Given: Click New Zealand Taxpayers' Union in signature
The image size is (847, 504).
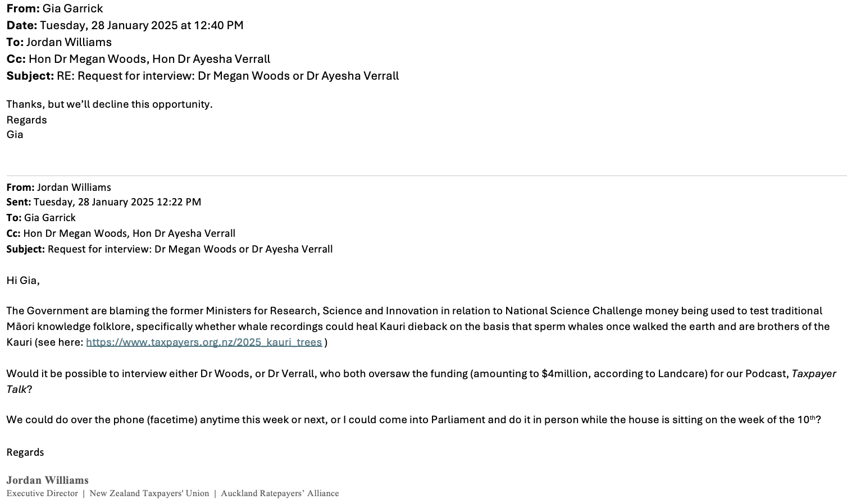Looking at the screenshot, I should coord(149,493).
